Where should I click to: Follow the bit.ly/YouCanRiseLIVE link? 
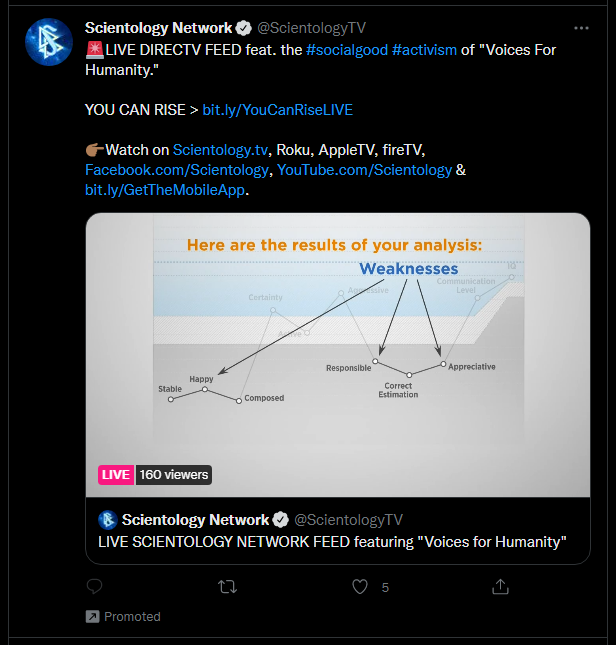[278, 110]
